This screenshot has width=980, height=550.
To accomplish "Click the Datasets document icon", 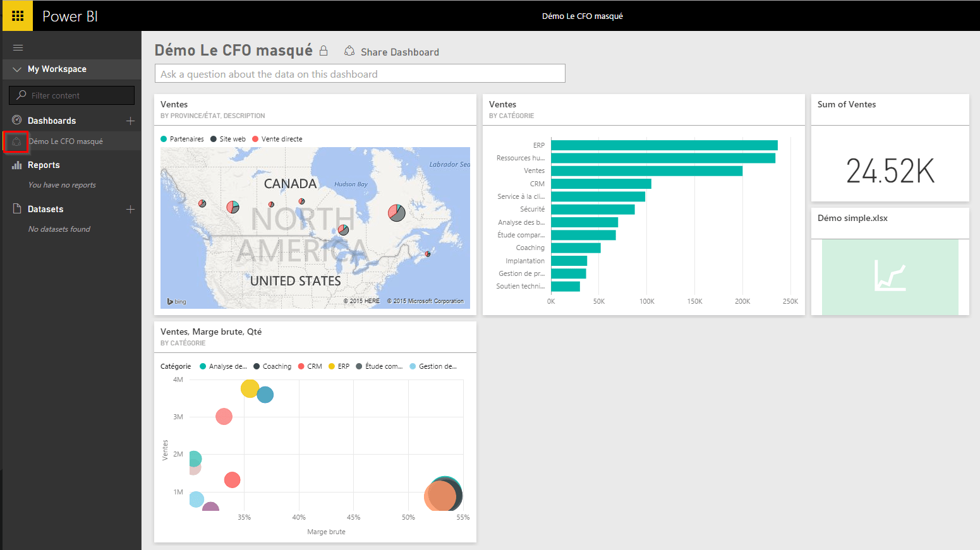I will click(x=17, y=208).
